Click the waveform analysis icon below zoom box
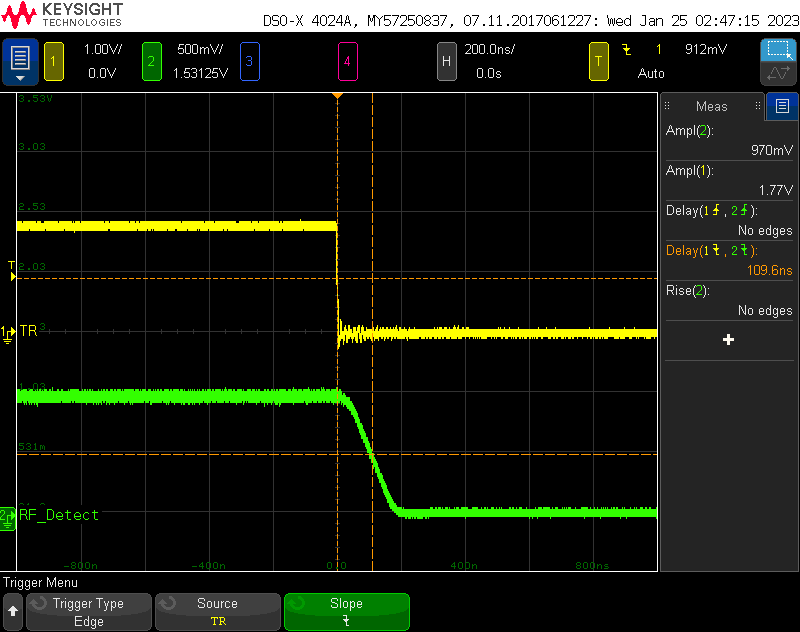800x632 pixels. (779, 73)
